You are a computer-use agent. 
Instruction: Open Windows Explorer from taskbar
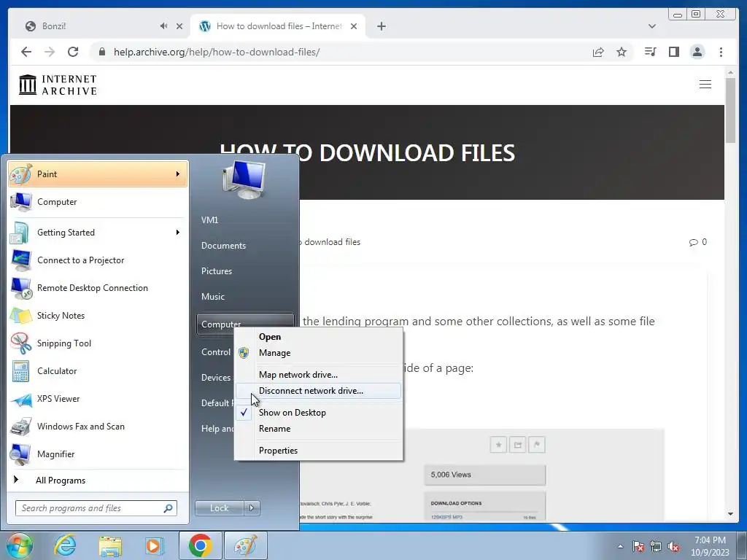tap(110, 545)
